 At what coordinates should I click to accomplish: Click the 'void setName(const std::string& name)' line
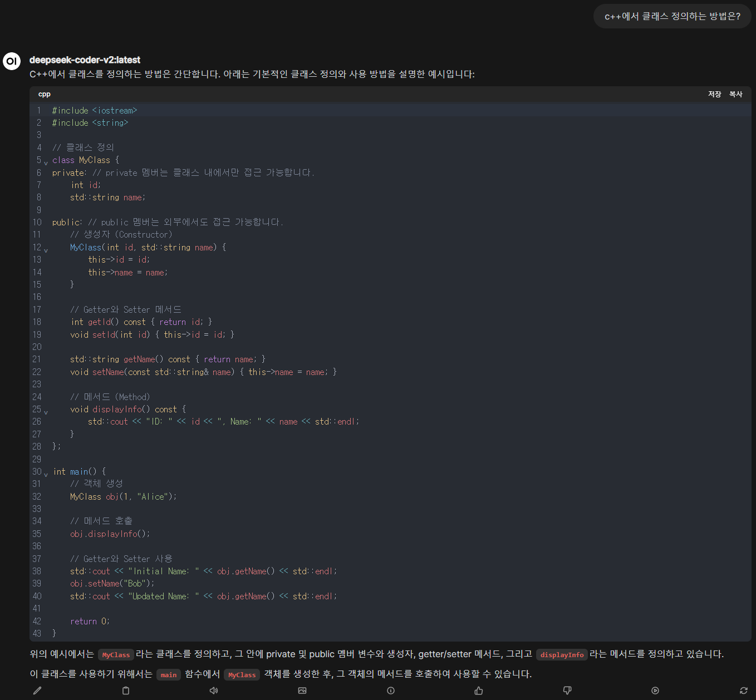click(204, 372)
